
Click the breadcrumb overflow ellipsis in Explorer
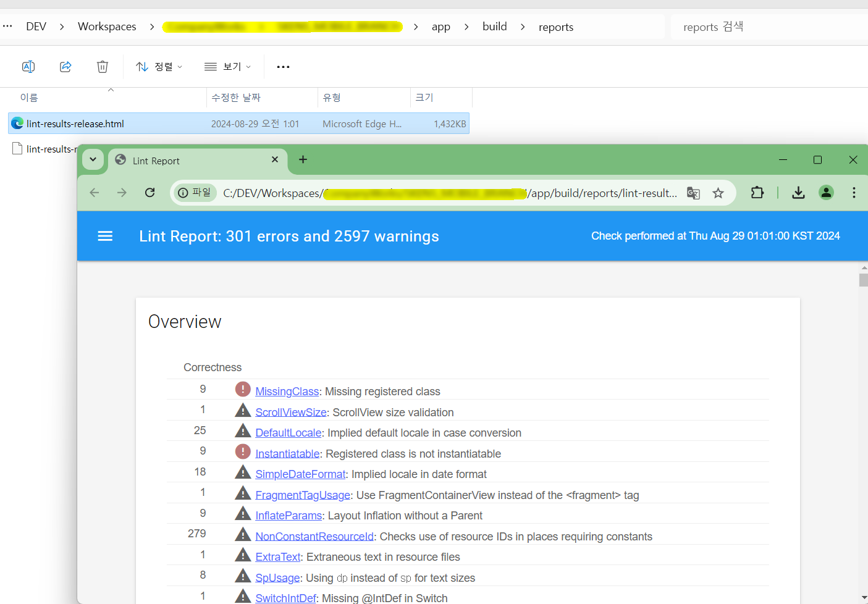tap(7, 27)
